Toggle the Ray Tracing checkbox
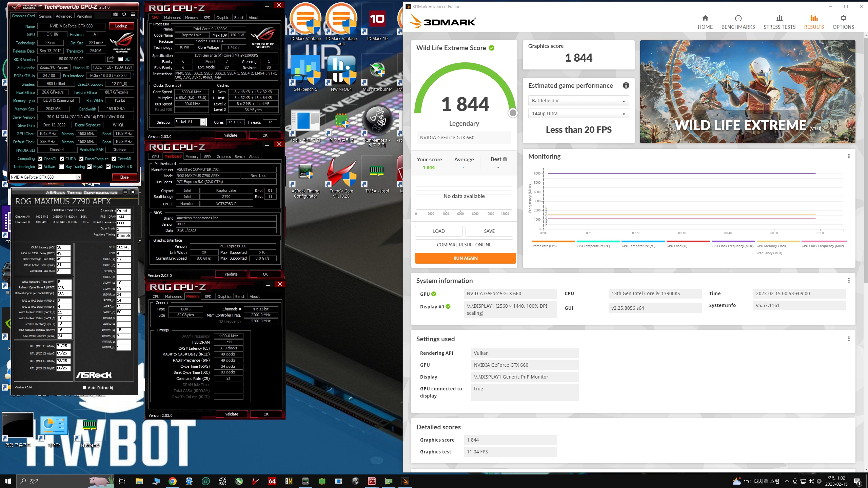 62,167
